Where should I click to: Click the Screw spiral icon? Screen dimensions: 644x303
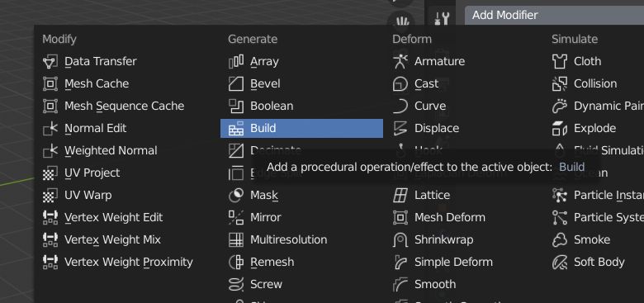pos(236,284)
